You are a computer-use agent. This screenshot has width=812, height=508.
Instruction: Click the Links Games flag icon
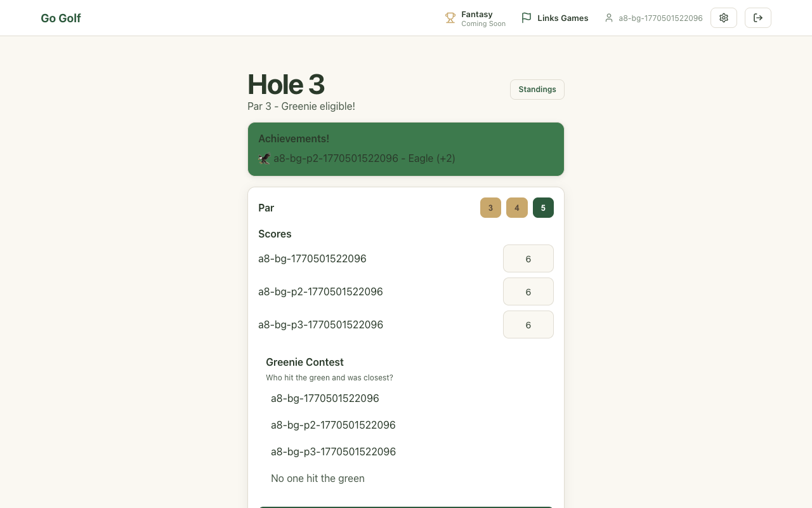(527, 18)
